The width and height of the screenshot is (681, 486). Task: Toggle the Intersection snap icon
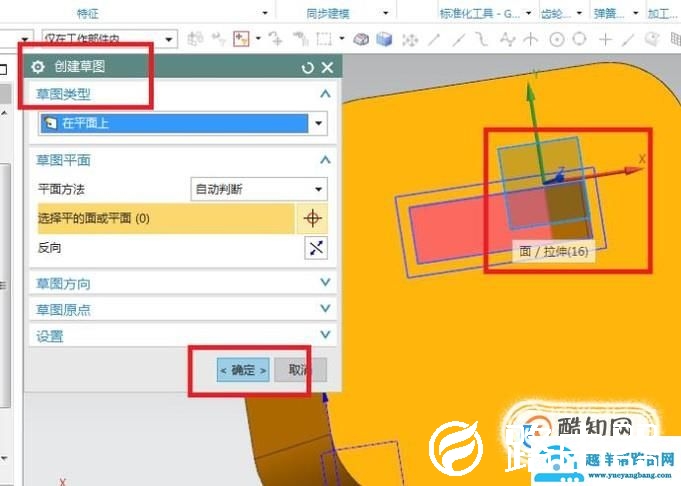(530, 40)
